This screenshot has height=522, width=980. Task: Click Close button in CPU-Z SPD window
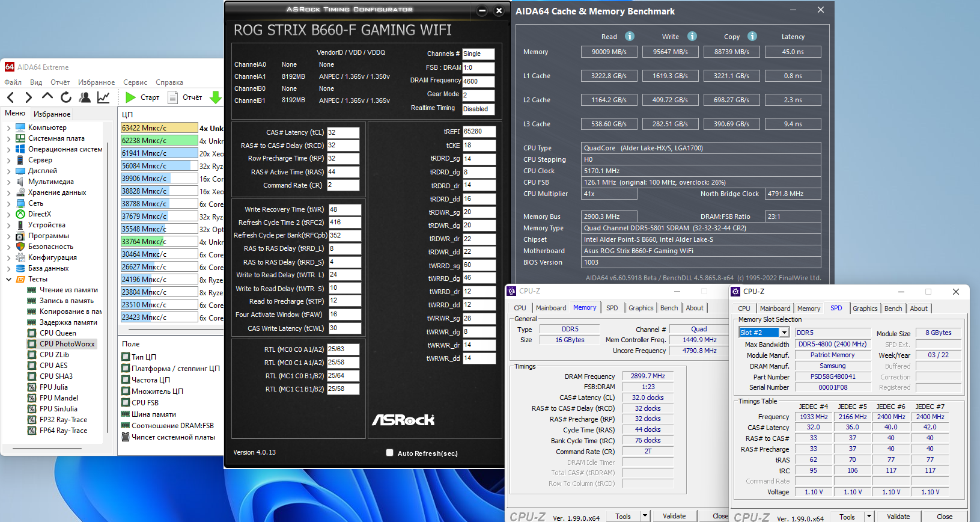pos(945,516)
